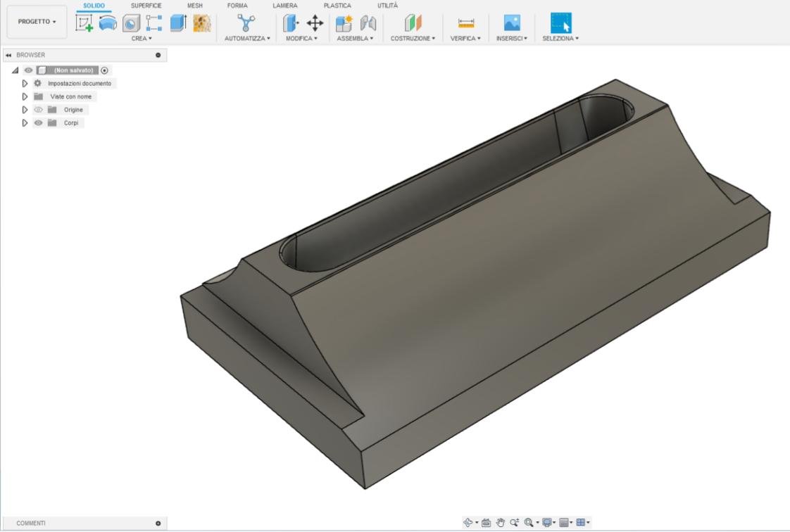Select the Move/Copy arrows icon
The width and height of the screenshot is (790, 532).
point(315,23)
